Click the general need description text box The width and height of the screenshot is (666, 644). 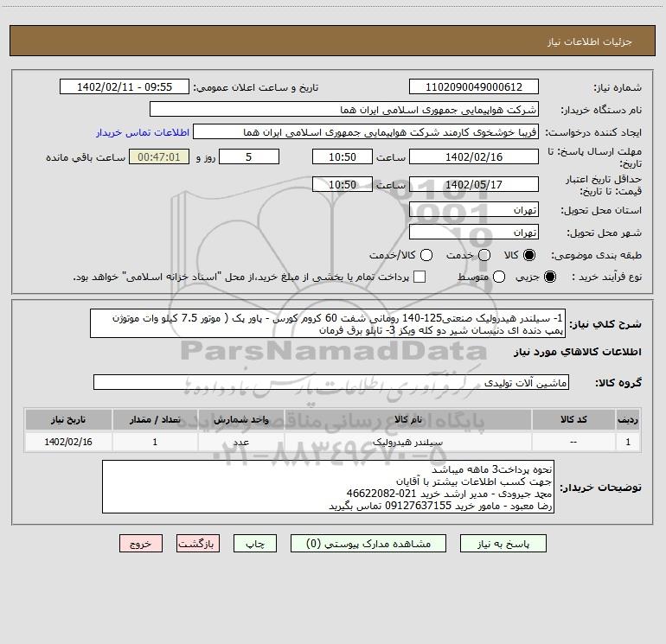tap(328, 324)
